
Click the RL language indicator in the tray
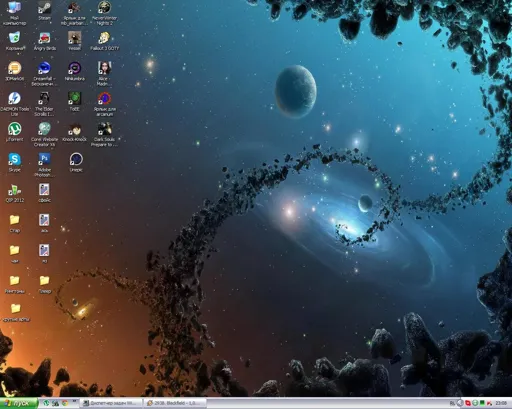(452, 403)
